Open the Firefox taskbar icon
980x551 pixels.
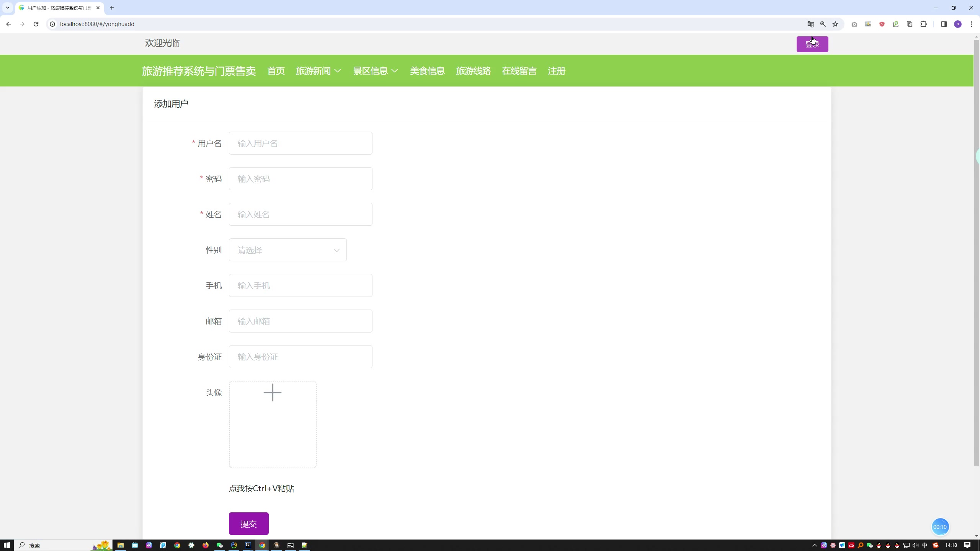(206, 545)
